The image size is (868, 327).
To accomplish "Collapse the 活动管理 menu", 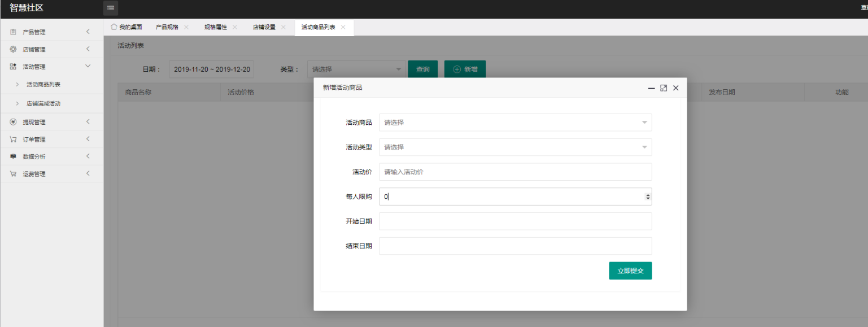I will [88, 66].
